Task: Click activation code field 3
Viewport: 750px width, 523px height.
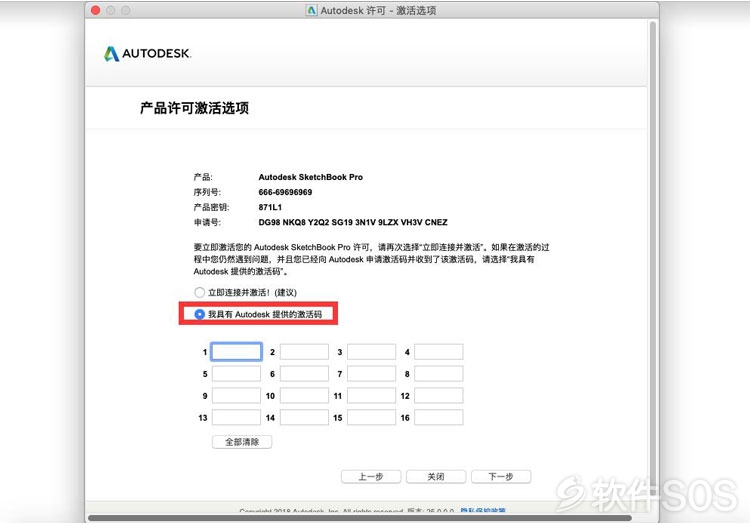Action: click(372, 352)
